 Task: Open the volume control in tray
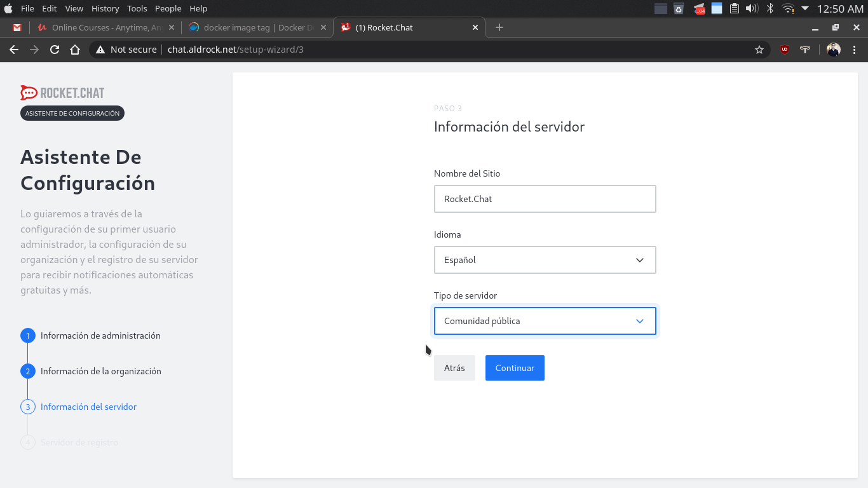[x=752, y=8]
